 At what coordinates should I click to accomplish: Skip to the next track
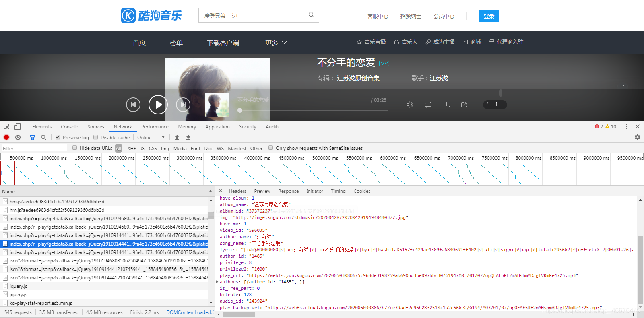tap(183, 105)
